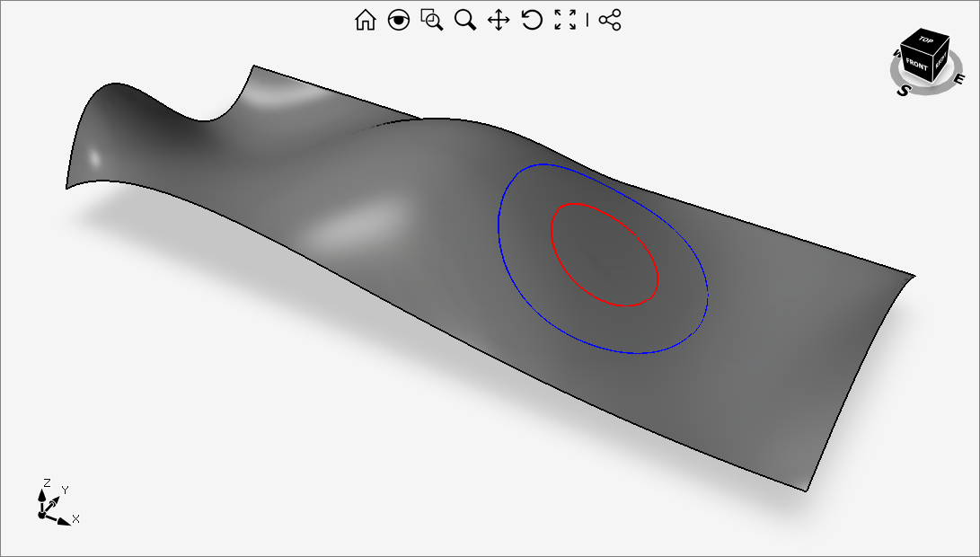Toggle fullscreen with the expand arrows icon
This screenshot has height=557, width=980.
pos(563,20)
